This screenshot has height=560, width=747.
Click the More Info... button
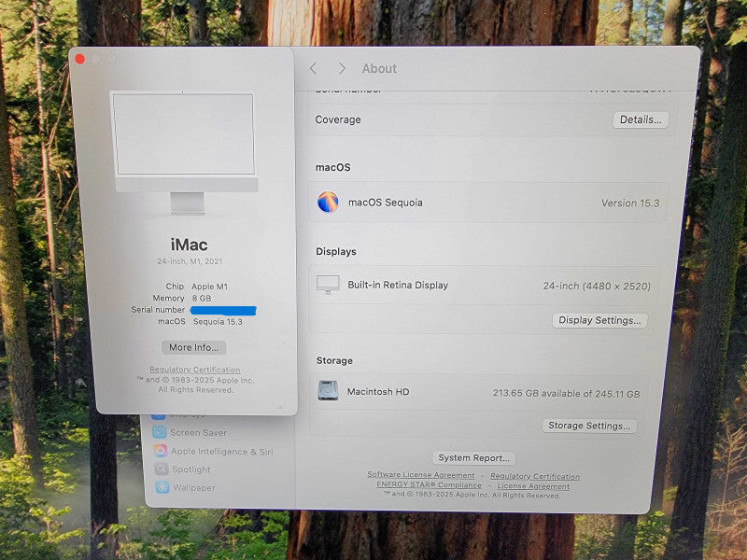click(x=193, y=347)
